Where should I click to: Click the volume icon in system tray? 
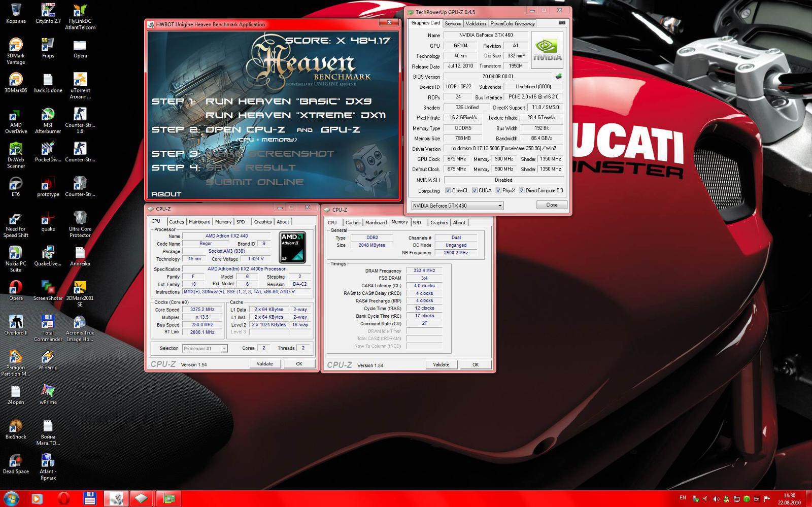click(716, 499)
